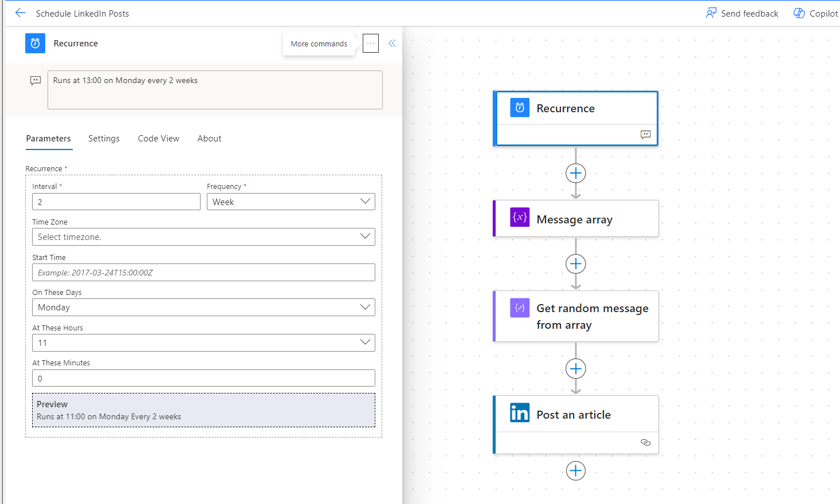Click the note comment icon beside description
The image size is (840, 504).
pos(36,81)
